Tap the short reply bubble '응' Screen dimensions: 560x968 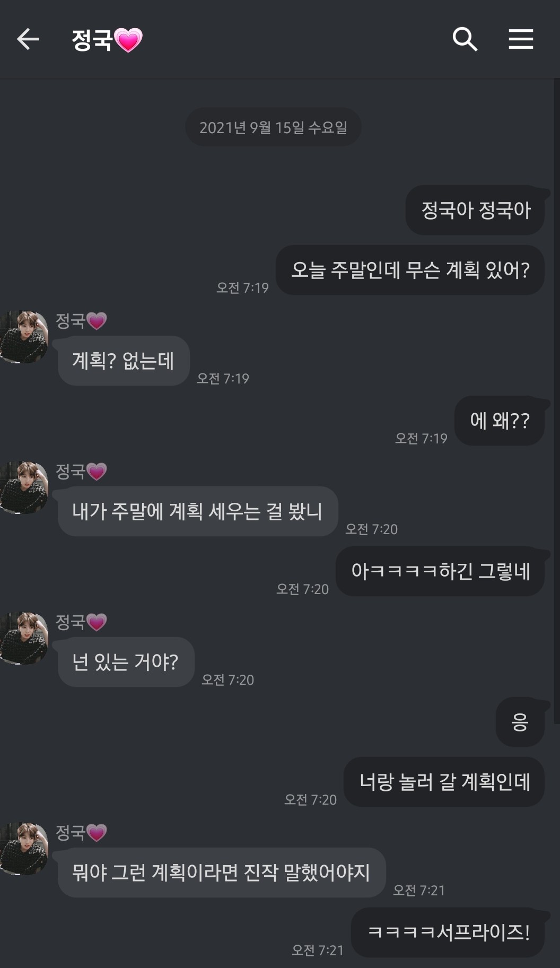[x=520, y=722]
